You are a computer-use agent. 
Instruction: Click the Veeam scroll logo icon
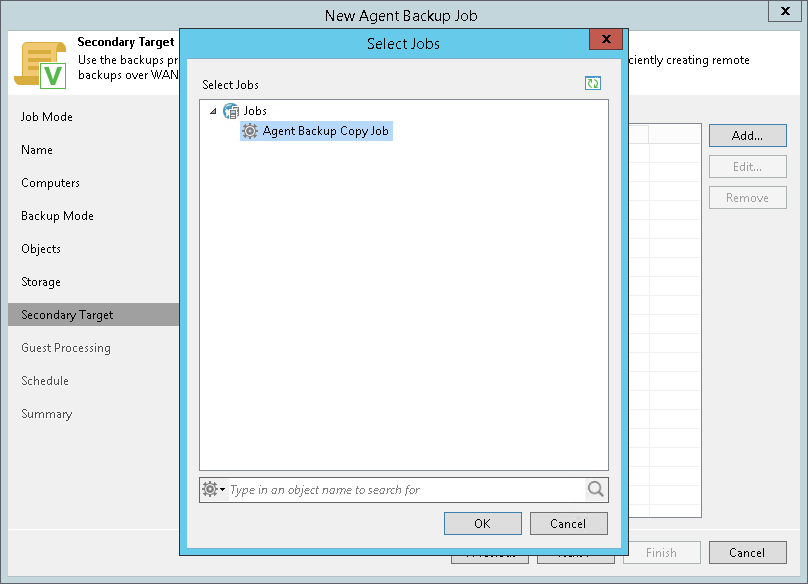pos(41,65)
